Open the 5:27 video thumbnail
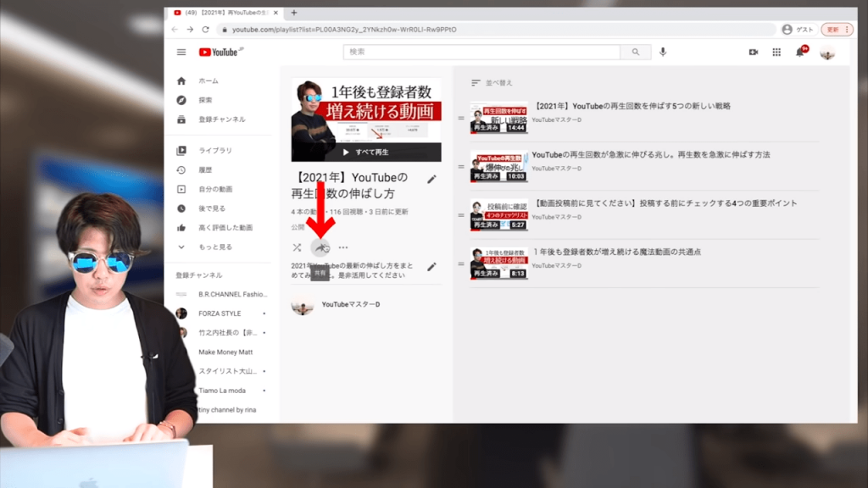Image resolution: width=868 pixels, height=488 pixels. [498, 214]
